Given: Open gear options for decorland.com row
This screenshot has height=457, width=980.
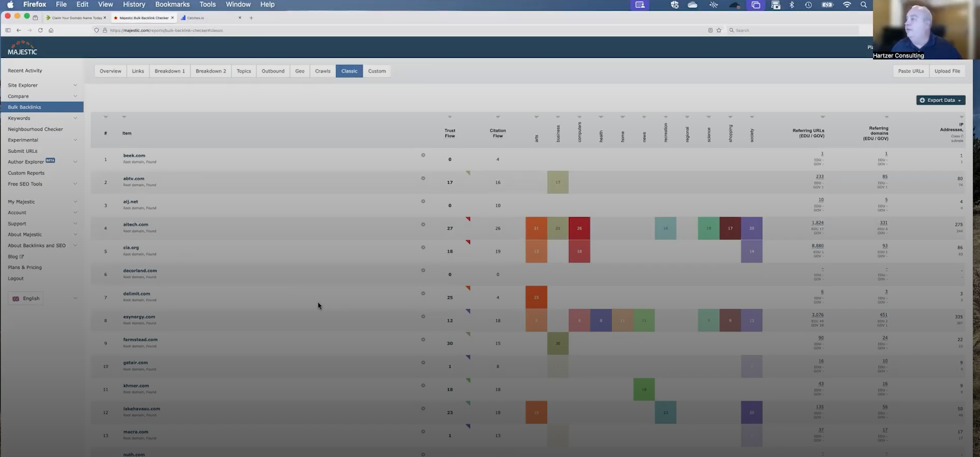Looking at the screenshot, I should click(x=423, y=271).
